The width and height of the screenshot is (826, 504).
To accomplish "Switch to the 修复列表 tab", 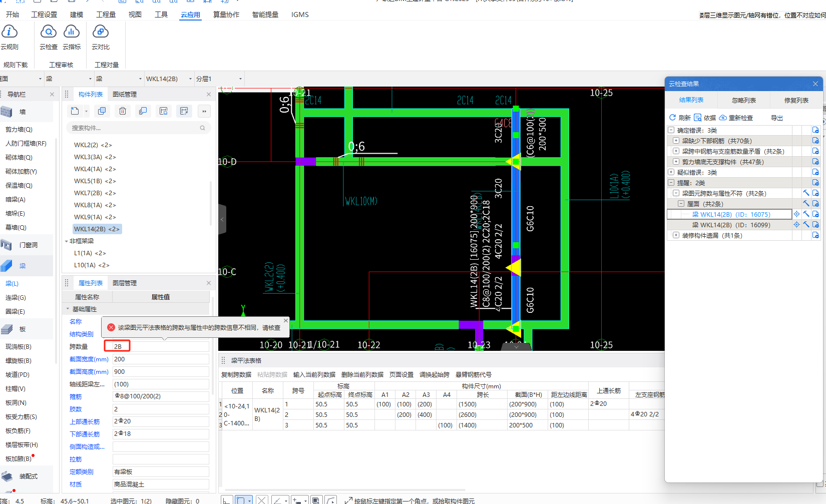I will coord(796,100).
